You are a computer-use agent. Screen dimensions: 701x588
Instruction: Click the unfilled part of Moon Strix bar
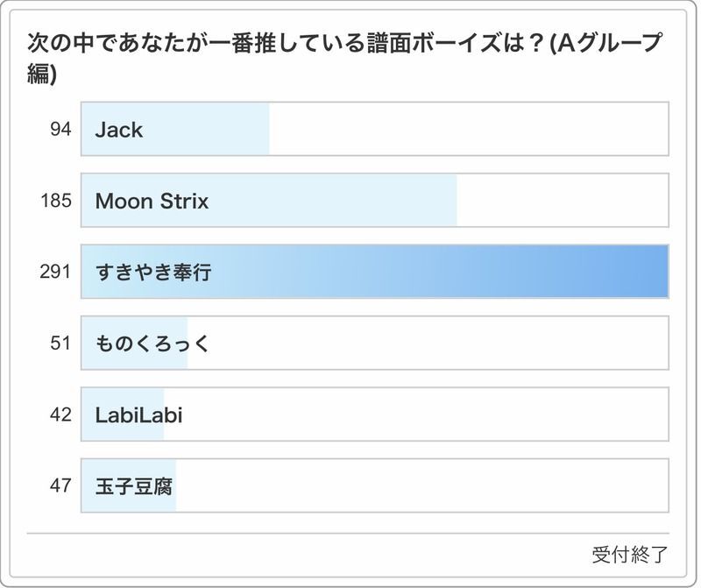(x=563, y=202)
